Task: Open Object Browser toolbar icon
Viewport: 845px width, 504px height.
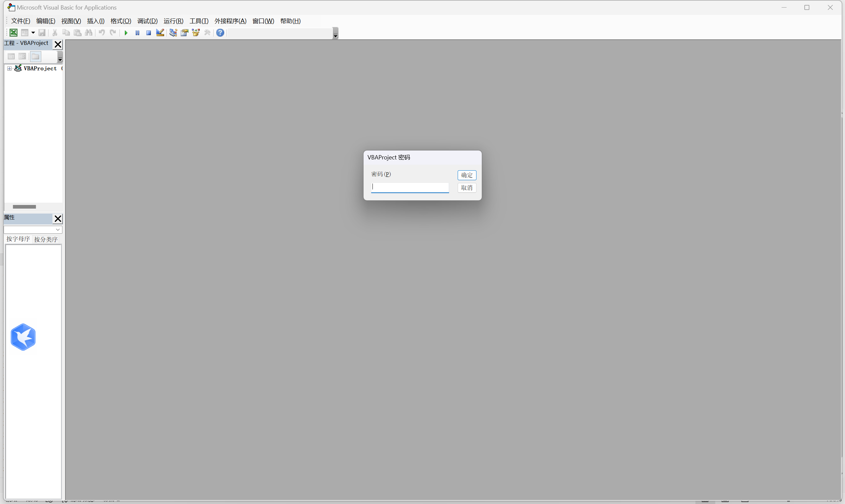Action: (x=196, y=33)
